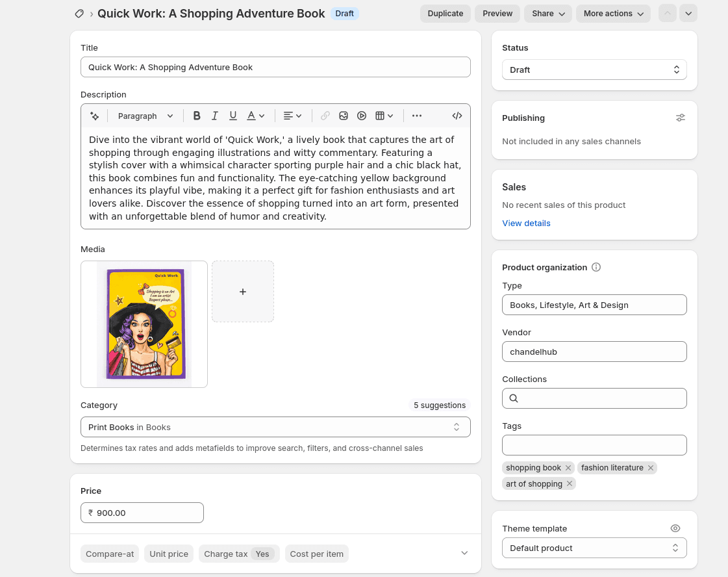Screen dimensions: 728x577
Task: Open more formatting options ellipsis
Action: pyautogui.click(x=417, y=116)
